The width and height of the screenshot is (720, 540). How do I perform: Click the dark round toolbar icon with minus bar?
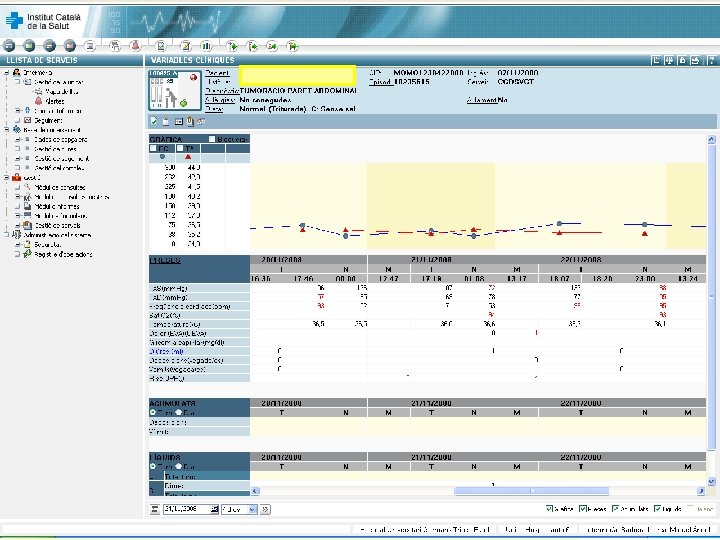click(50, 45)
